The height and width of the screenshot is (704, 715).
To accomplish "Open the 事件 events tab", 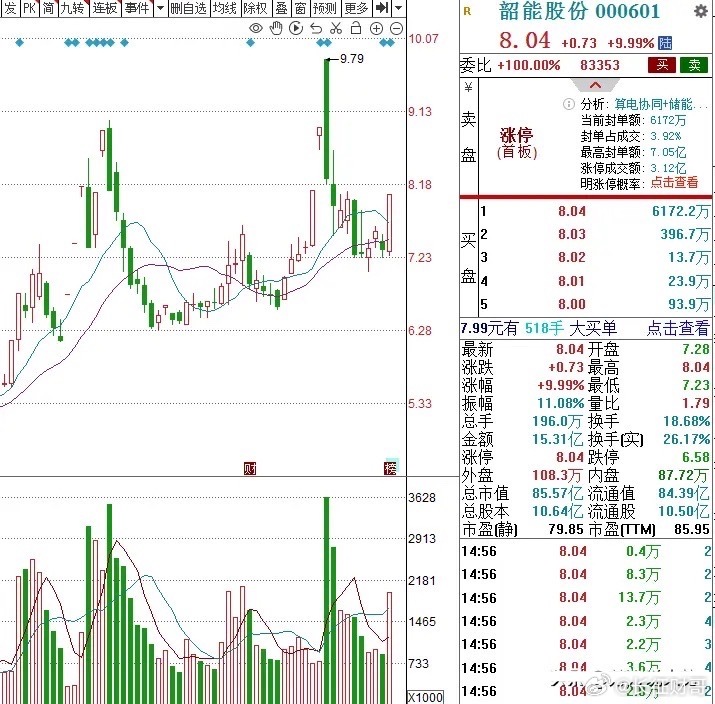I will coord(137,8).
